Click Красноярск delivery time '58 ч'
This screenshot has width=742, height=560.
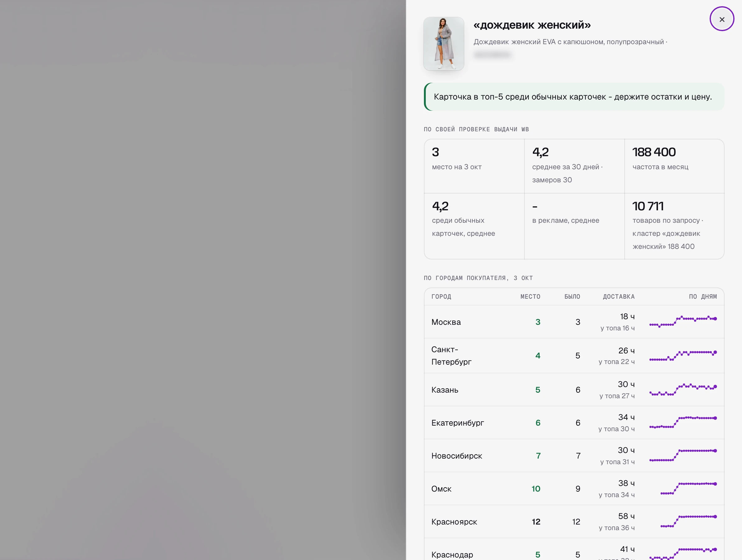tap(626, 516)
